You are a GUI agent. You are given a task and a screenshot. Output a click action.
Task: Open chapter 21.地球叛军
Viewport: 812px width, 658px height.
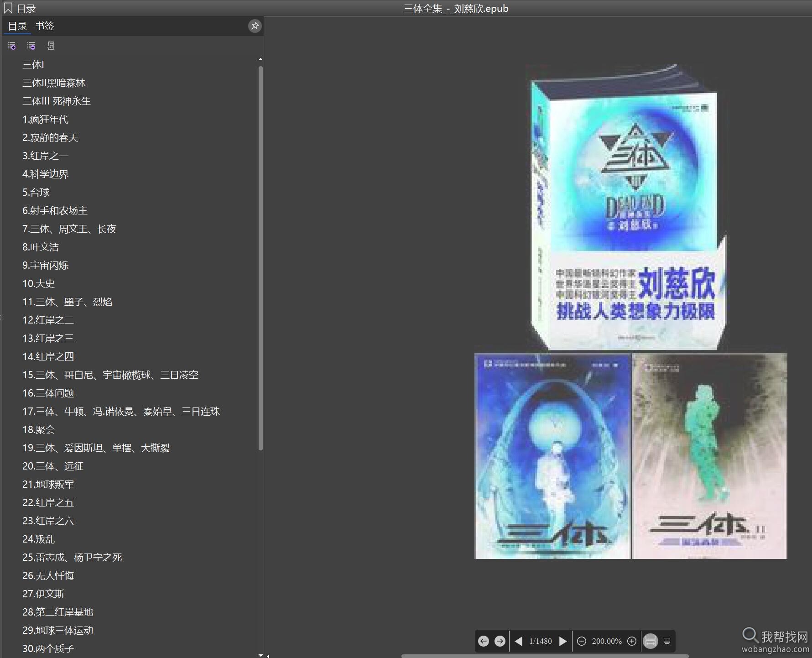click(48, 485)
